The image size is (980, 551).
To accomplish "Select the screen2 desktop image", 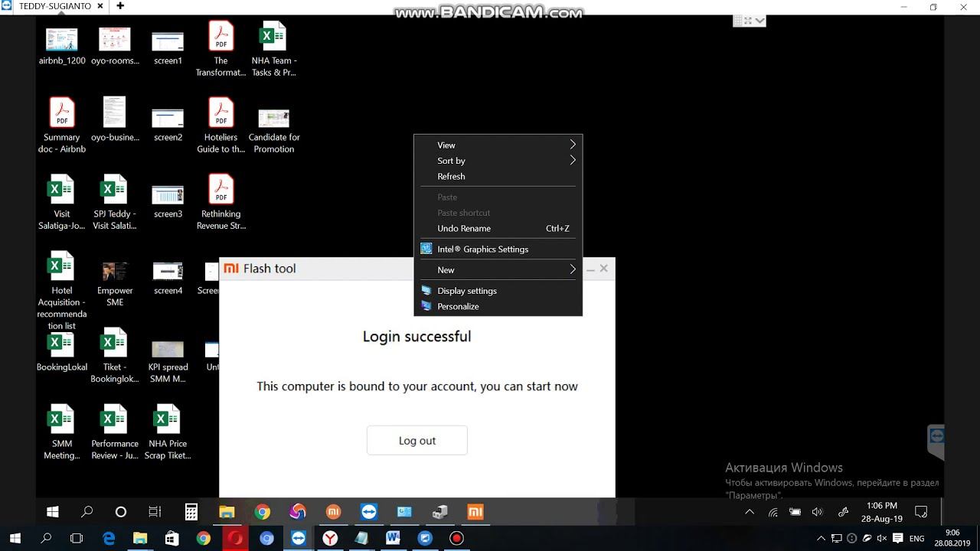I will 168,122.
